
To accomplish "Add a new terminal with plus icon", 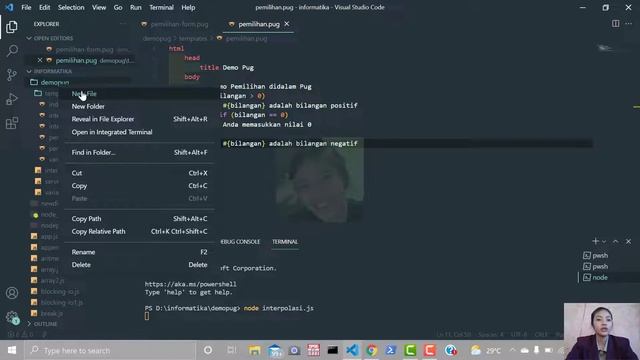I will coord(595,241).
